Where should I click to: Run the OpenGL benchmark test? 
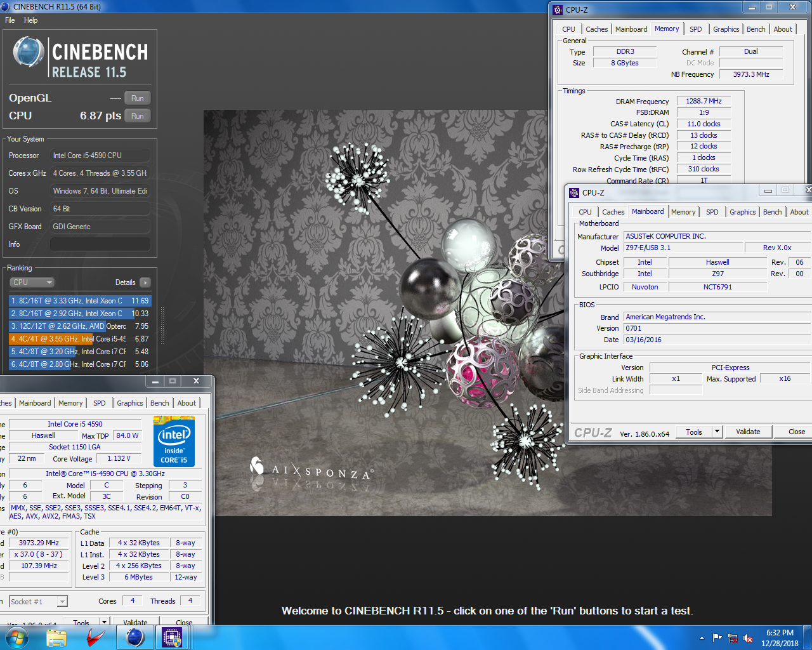[x=138, y=98]
